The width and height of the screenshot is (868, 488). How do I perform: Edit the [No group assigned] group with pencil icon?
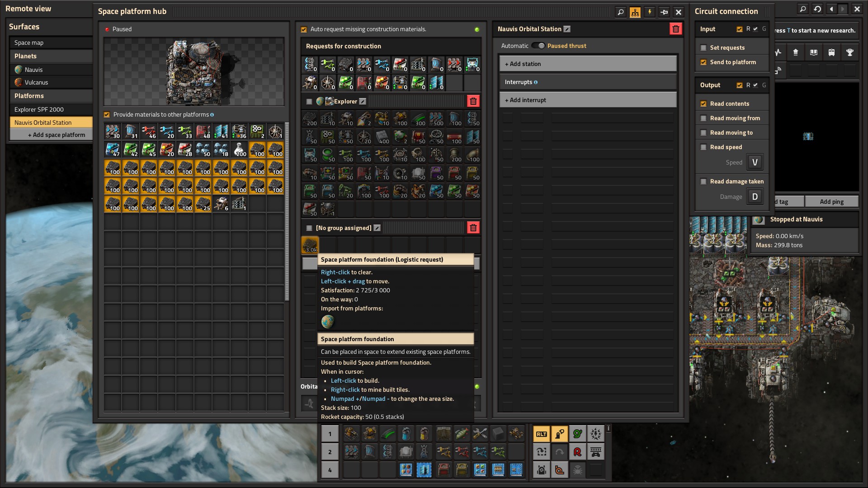click(377, 228)
